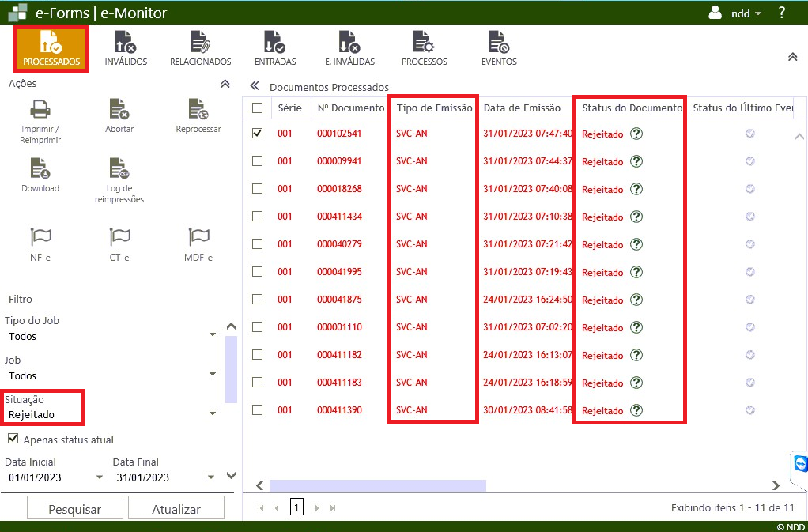Viewport: 808px width, 532px height.
Task: Jump to the first results page
Action: click(261, 508)
